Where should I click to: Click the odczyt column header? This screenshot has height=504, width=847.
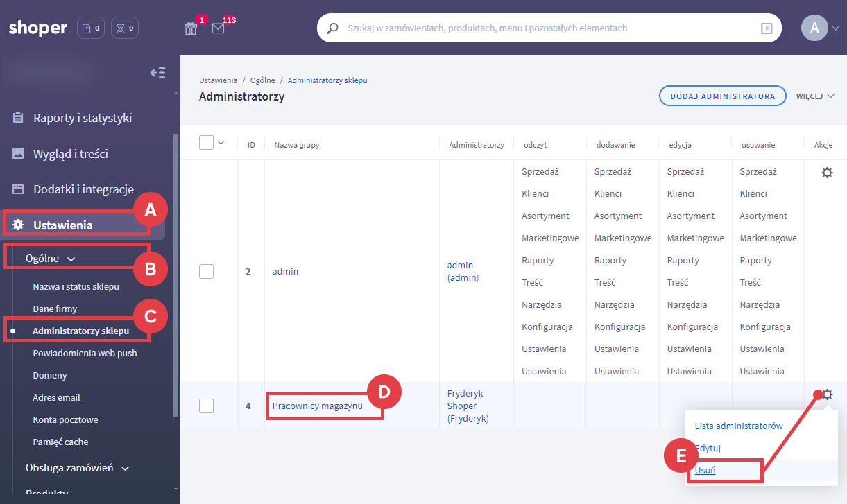[537, 145]
